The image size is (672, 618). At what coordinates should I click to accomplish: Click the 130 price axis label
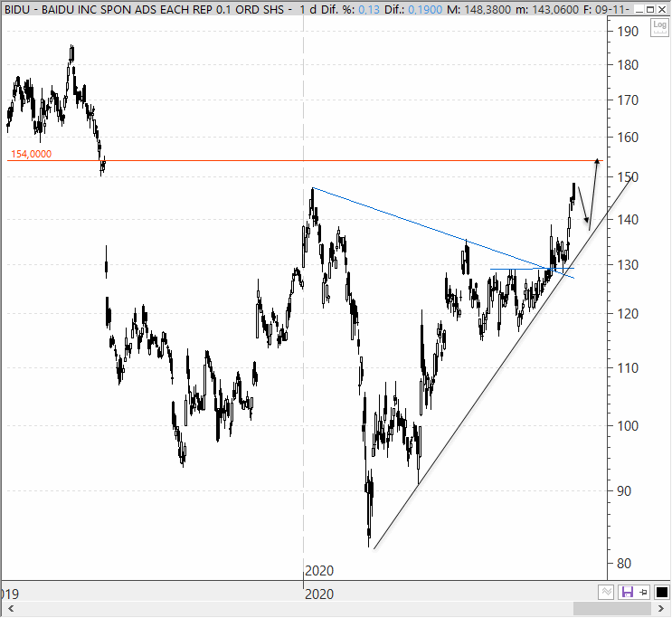click(x=628, y=265)
